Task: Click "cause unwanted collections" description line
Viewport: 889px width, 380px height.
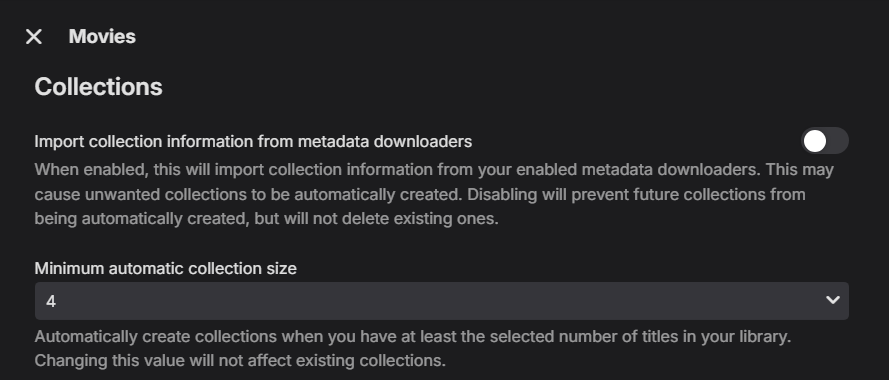Action: tap(420, 194)
